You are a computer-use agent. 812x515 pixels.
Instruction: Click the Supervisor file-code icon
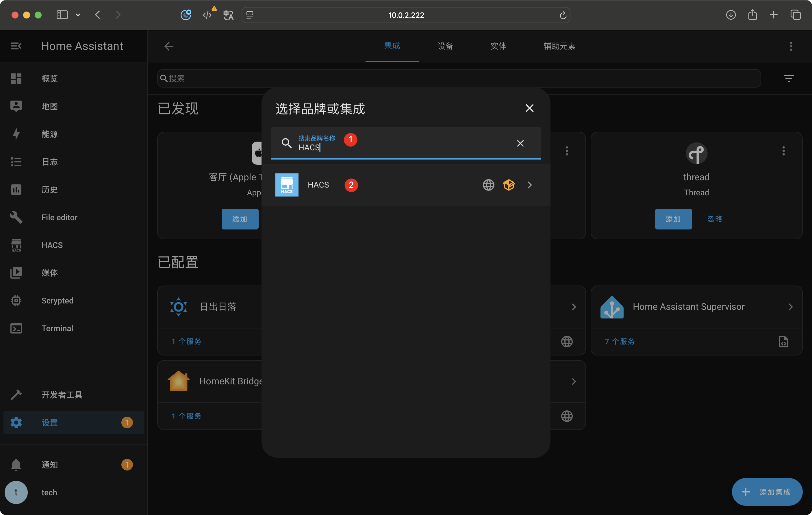pyautogui.click(x=783, y=341)
